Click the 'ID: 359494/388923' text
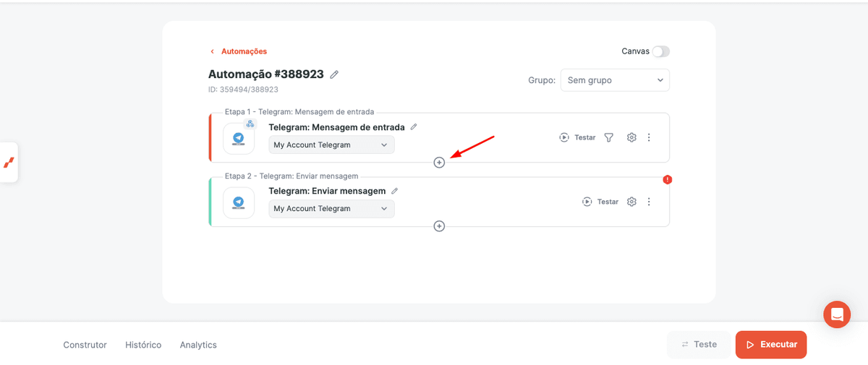The image size is (868, 365). click(x=243, y=90)
